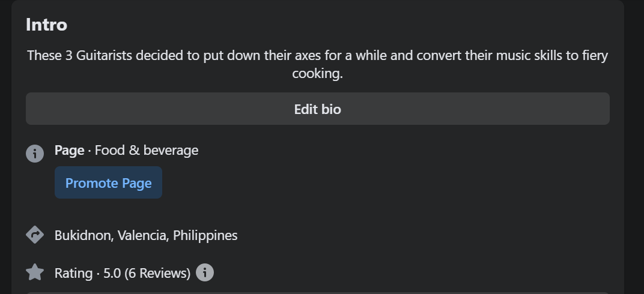Image resolution: width=644 pixels, height=294 pixels.
Task: Click 'Philippines' in the address line
Action: click(205, 235)
